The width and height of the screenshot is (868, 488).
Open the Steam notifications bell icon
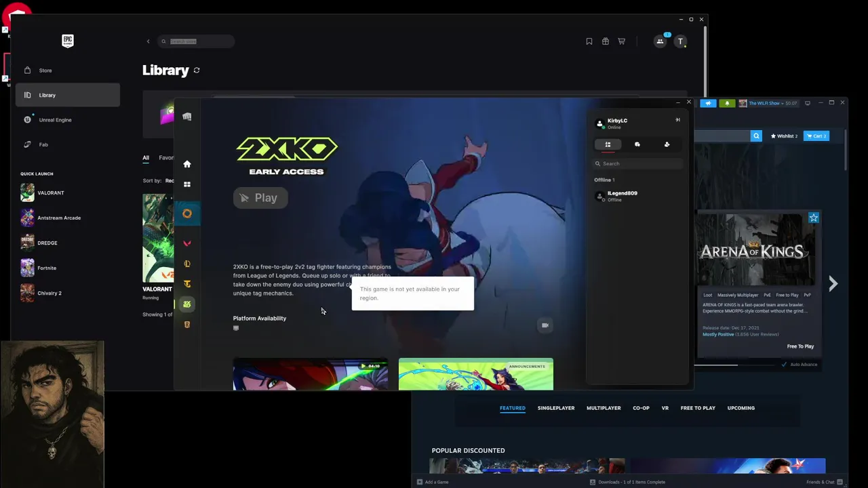(x=727, y=103)
